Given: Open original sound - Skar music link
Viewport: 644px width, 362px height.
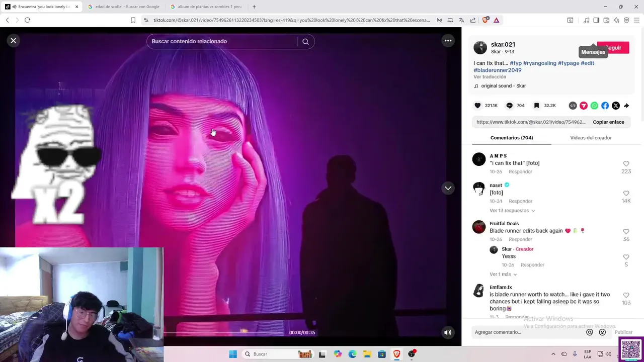Looking at the screenshot, I should [503, 86].
